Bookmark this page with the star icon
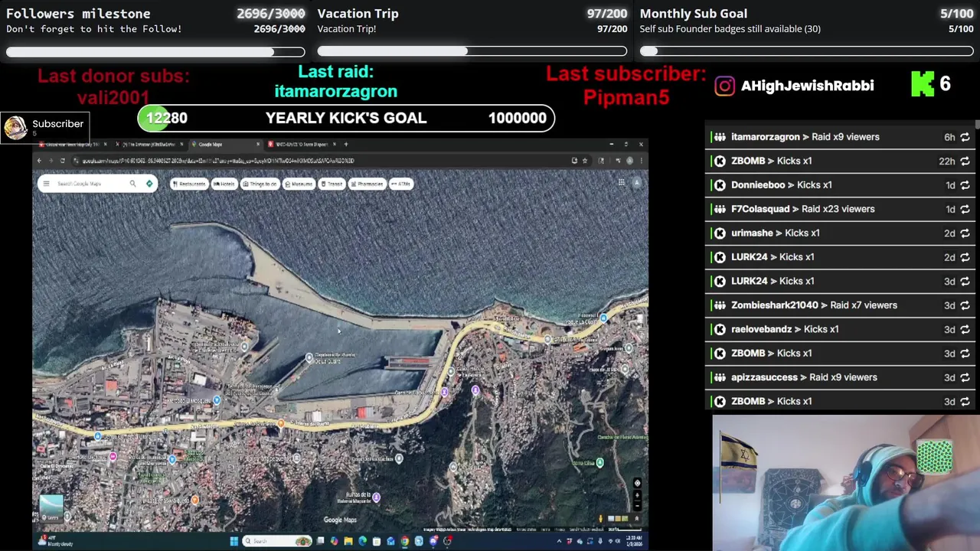Viewport: 980px width, 551px height. [584, 161]
